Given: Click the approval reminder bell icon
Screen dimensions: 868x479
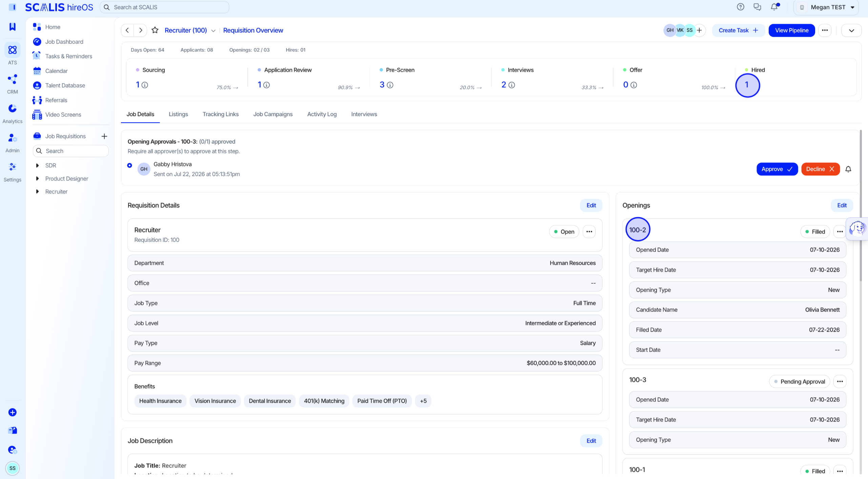Looking at the screenshot, I should click(848, 169).
